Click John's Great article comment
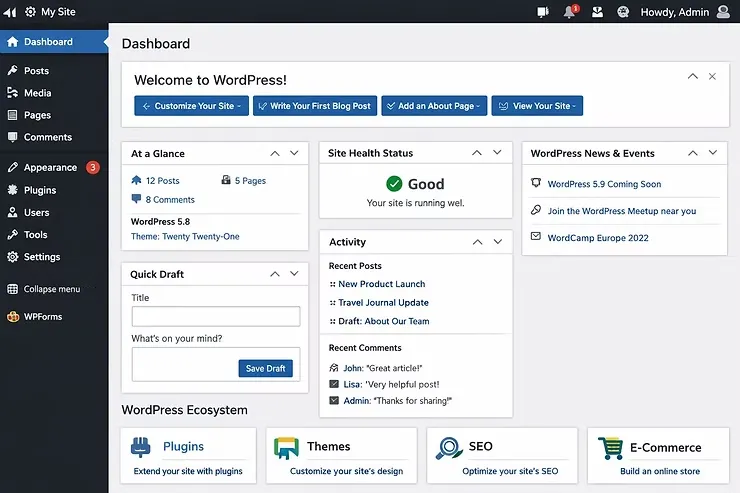 pyautogui.click(x=383, y=368)
